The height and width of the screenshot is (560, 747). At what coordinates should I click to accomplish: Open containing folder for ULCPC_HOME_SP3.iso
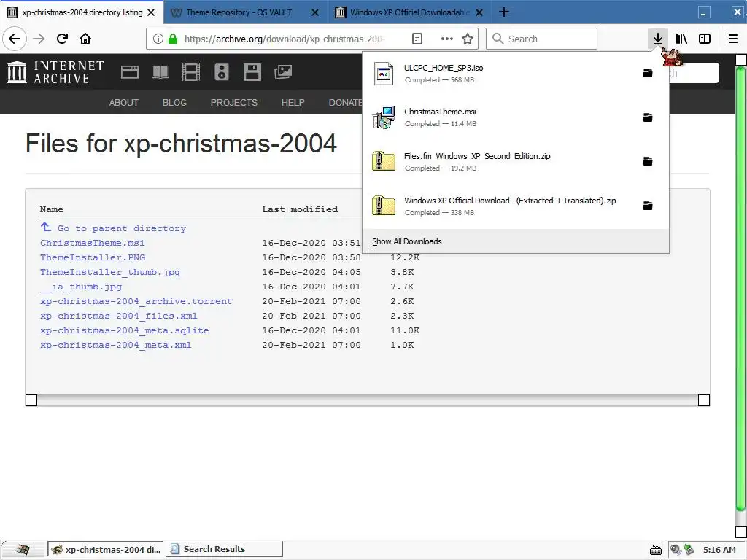tap(648, 73)
